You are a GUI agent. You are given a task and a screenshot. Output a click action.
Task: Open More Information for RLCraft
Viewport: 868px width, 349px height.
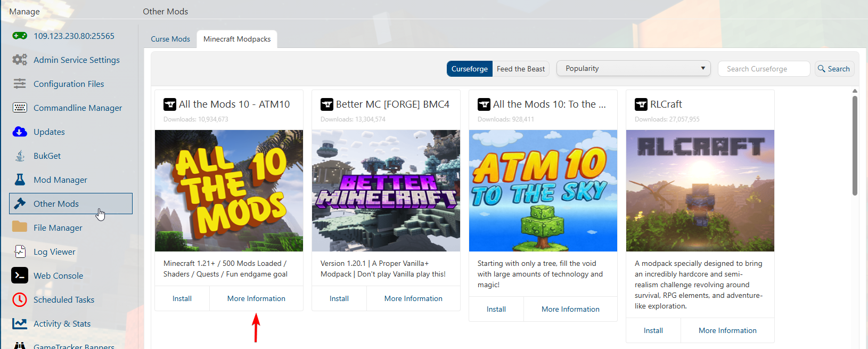[x=727, y=330]
